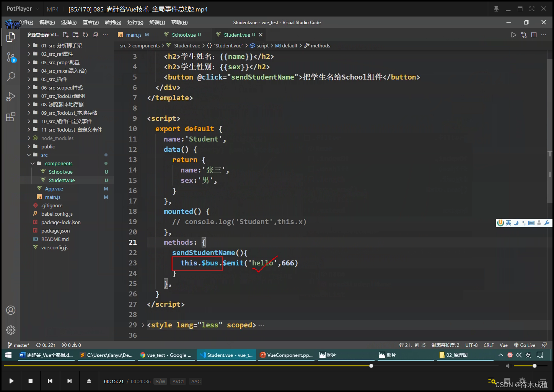Open editor more actions ellipsis
554x392 pixels.
[x=544, y=35]
